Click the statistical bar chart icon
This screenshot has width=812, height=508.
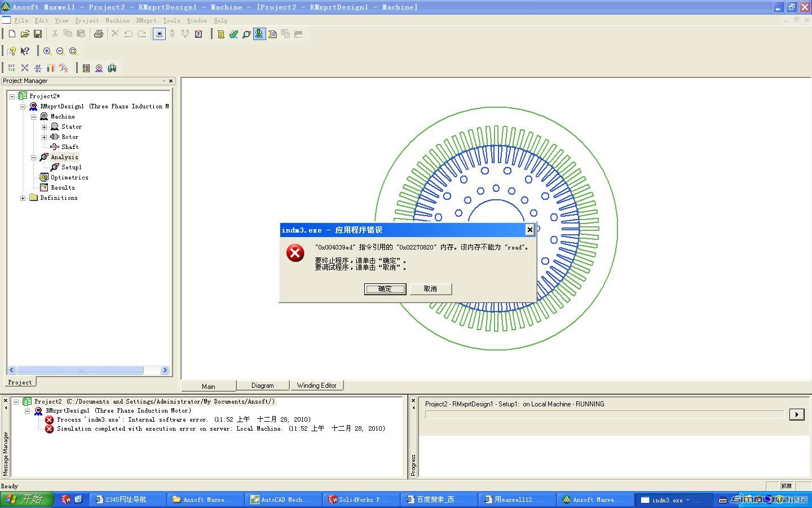(x=51, y=68)
